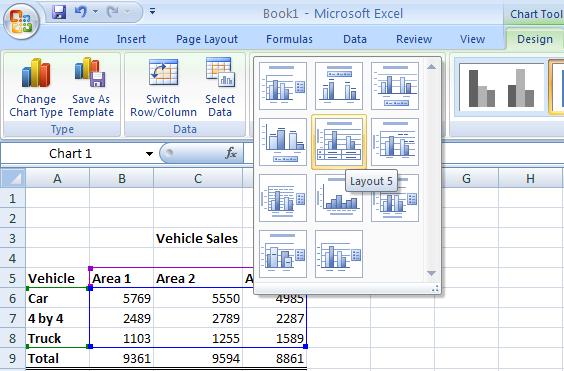Apply chart Layout 11 thumbnail in last row

[339, 254]
